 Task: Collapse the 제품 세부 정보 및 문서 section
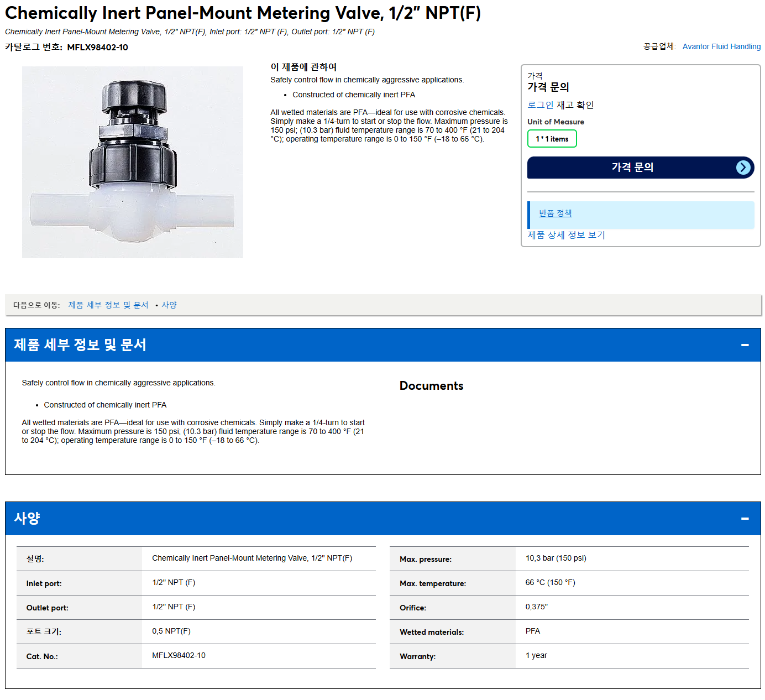[745, 345]
